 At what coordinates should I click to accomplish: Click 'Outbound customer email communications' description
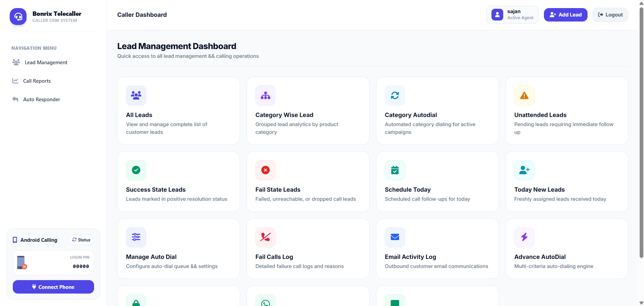coord(436,266)
